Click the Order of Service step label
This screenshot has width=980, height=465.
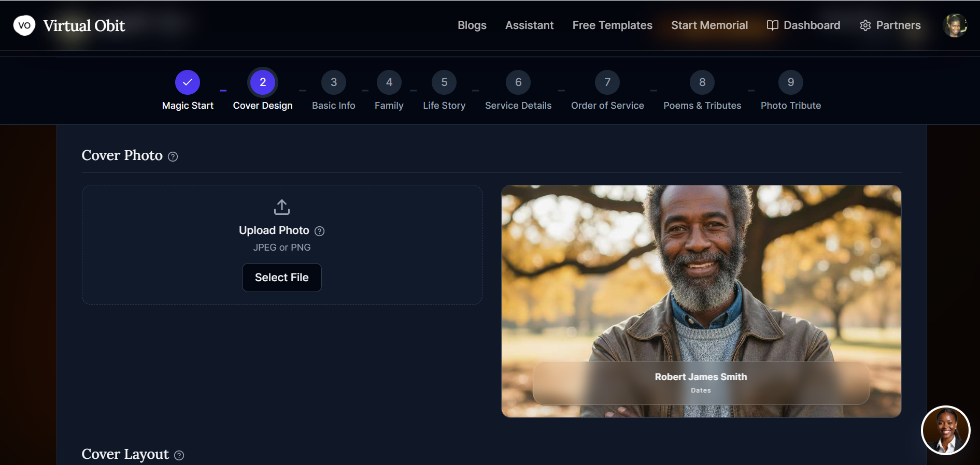607,106
